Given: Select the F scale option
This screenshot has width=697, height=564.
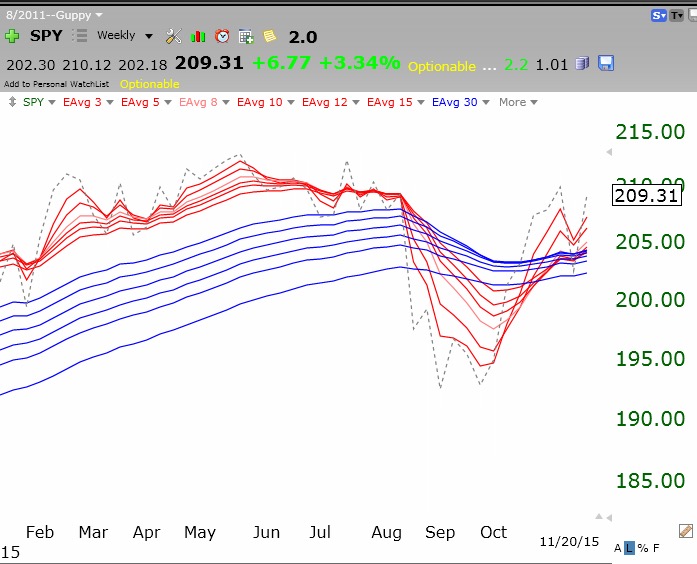Looking at the screenshot, I should (656, 548).
